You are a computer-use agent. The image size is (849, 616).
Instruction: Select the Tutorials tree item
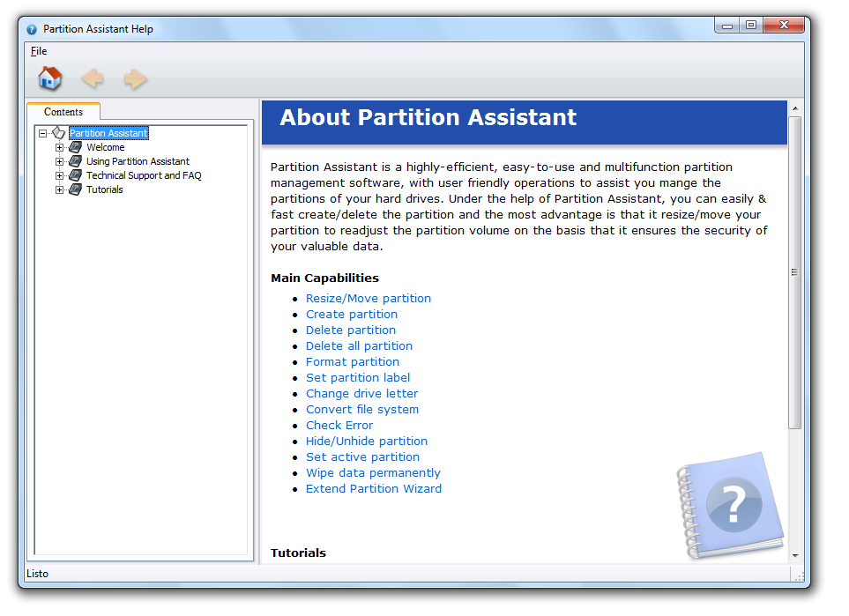105,189
